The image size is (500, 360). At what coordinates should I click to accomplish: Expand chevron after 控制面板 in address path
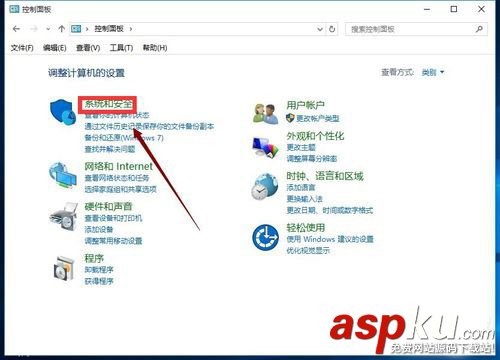pyautogui.click(x=131, y=29)
